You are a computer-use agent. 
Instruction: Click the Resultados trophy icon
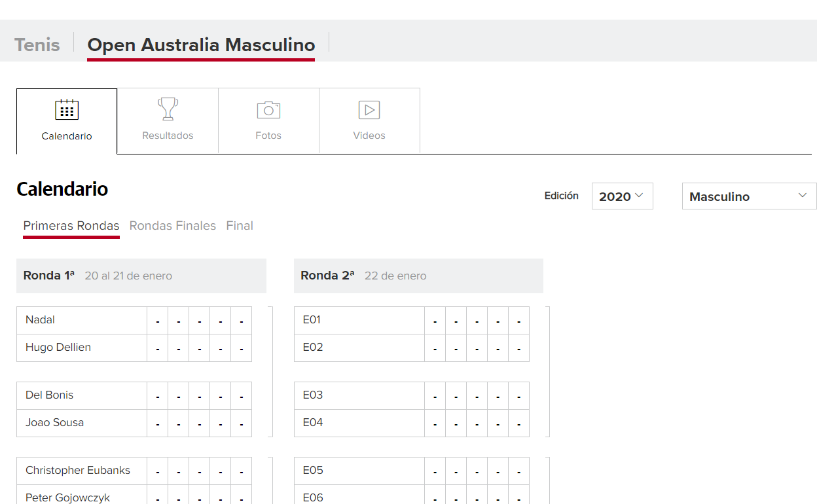pos(168,109)
